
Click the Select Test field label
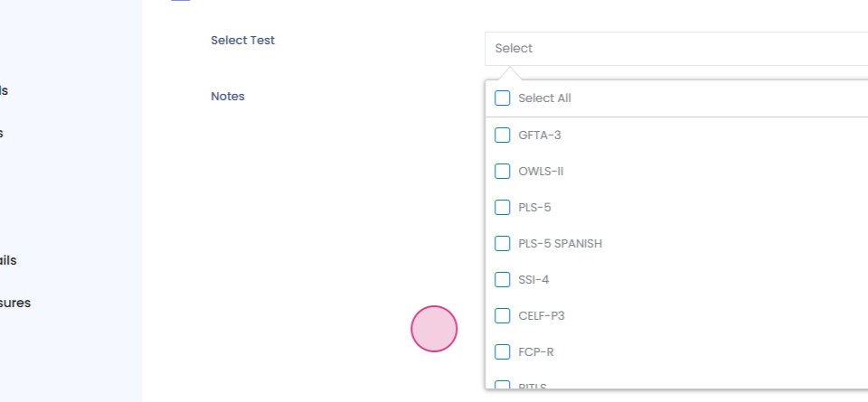[242, 40]
